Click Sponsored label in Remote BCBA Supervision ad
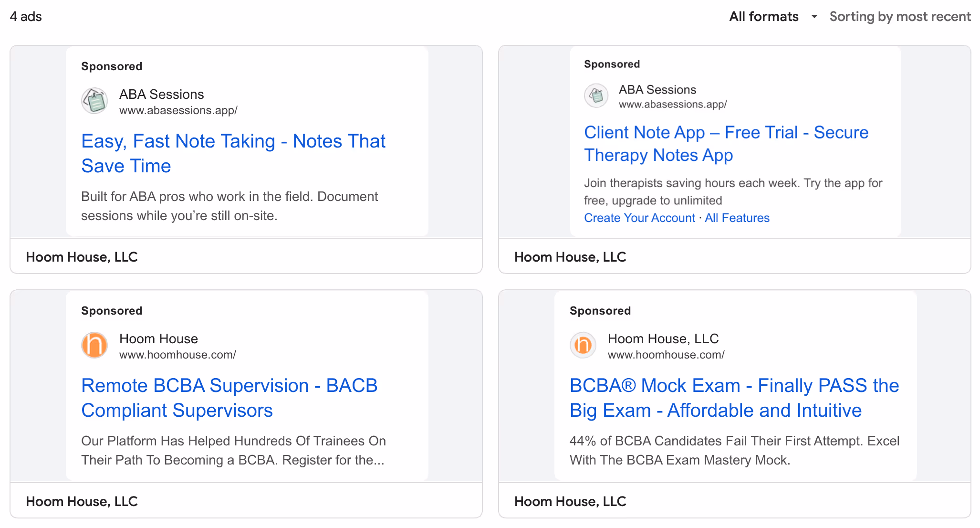This screenshot has height=528, width=980. [112, 311]
